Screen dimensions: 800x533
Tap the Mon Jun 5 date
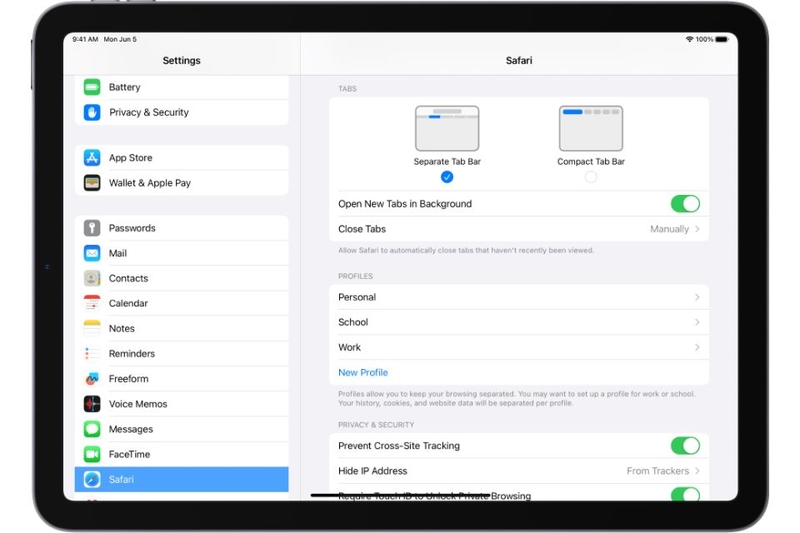coord(120,39)
